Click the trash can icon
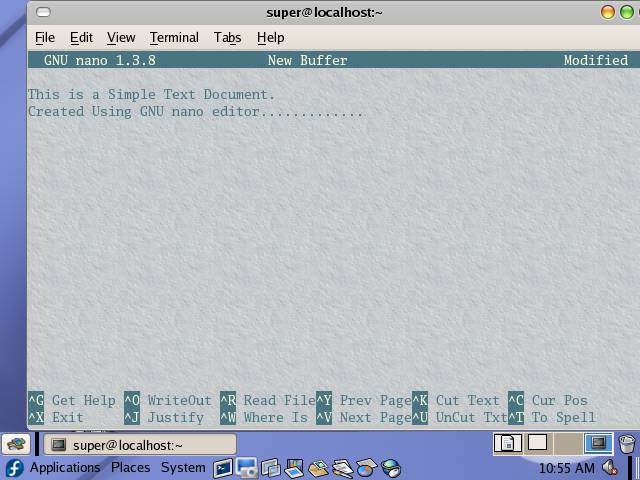 tap(627, 444)
